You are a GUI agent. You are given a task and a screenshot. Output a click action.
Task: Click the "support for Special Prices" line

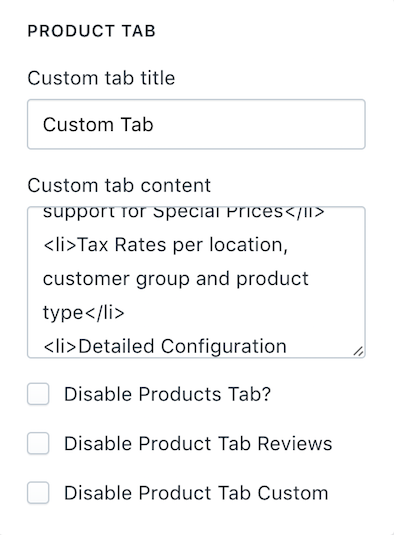[x=184, y=212]
